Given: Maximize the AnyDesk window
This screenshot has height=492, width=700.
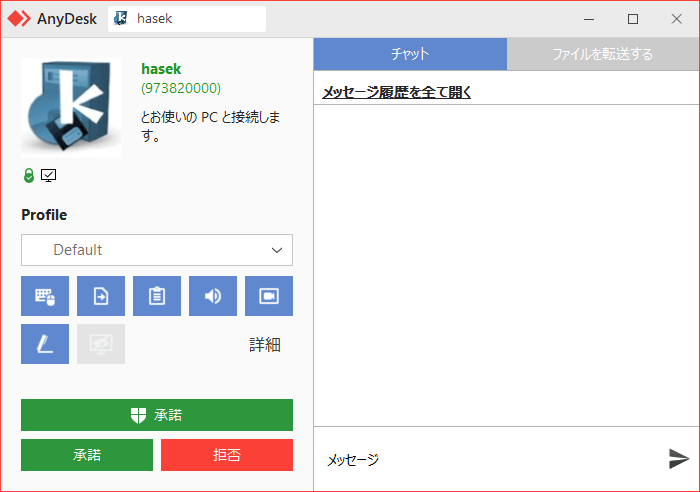Looking at the screenshot, I should [633, 19].
